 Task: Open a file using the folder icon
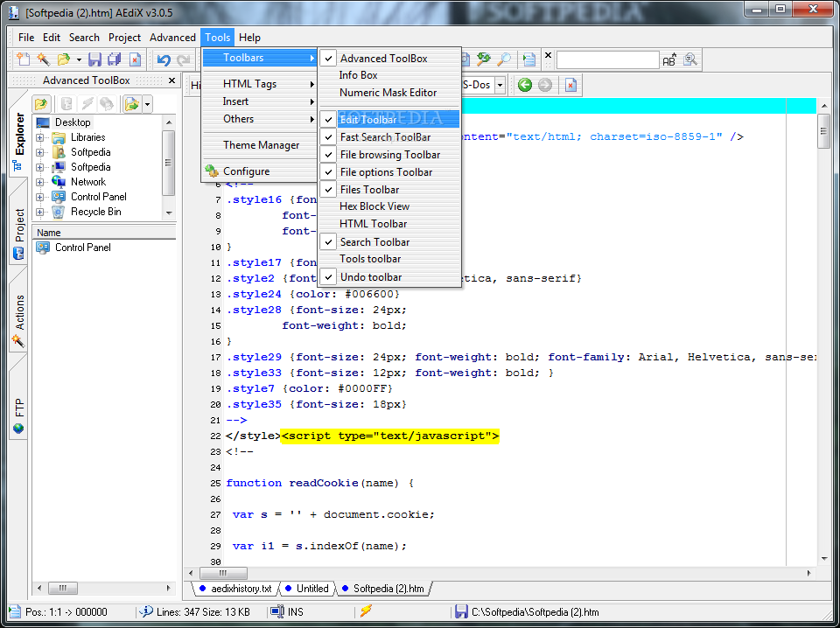coord(64,59)
